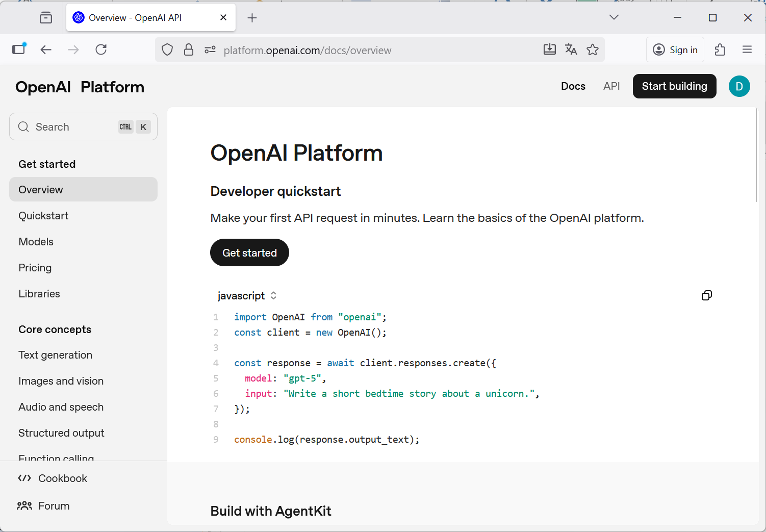Viewport: 766px width, 532px height.
Task: Bookmark this page with the star icon
Action: [593, 49]
